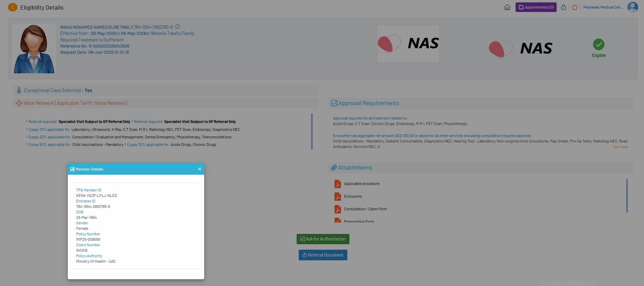Click the Exceptional Case thermometer icon
Image resolution: width=644 pixels, height=286 pixels.
click(19, 90)
